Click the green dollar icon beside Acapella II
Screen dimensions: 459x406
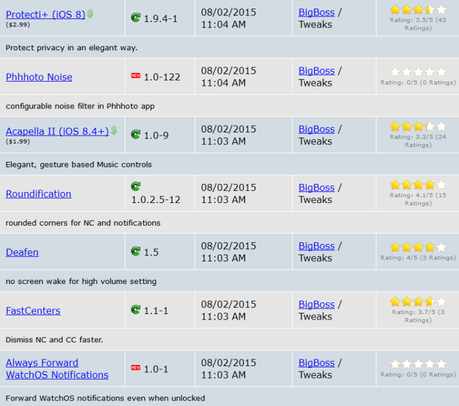114,130
